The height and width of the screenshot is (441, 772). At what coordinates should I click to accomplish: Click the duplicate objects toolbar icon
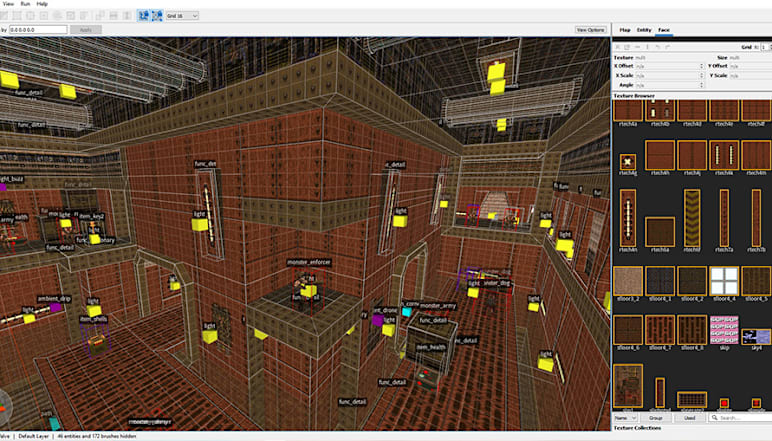coord(100,16)
